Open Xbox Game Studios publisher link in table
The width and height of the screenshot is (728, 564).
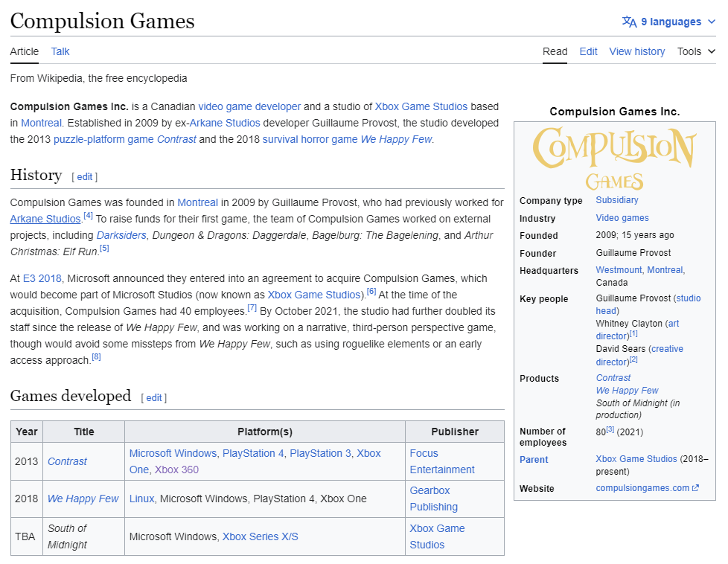437,536
